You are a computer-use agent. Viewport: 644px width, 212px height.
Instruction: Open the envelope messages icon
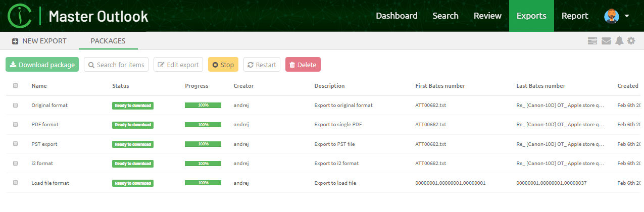click(606, 41)
